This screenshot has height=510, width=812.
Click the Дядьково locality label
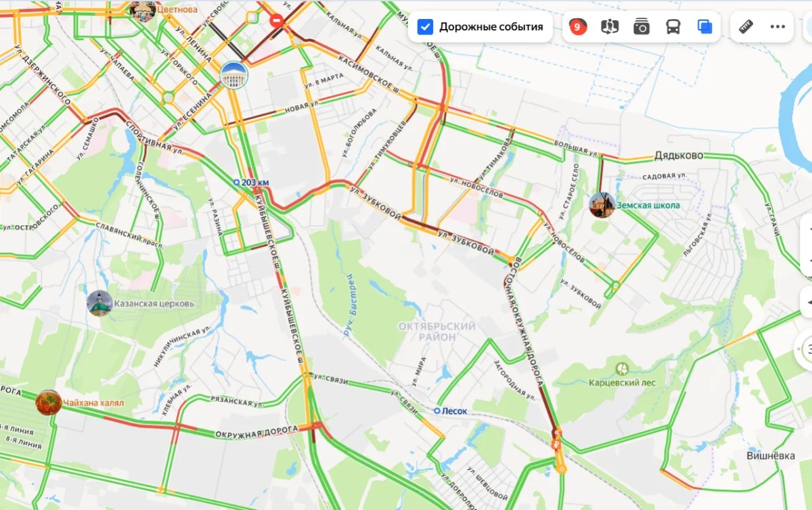679,156
